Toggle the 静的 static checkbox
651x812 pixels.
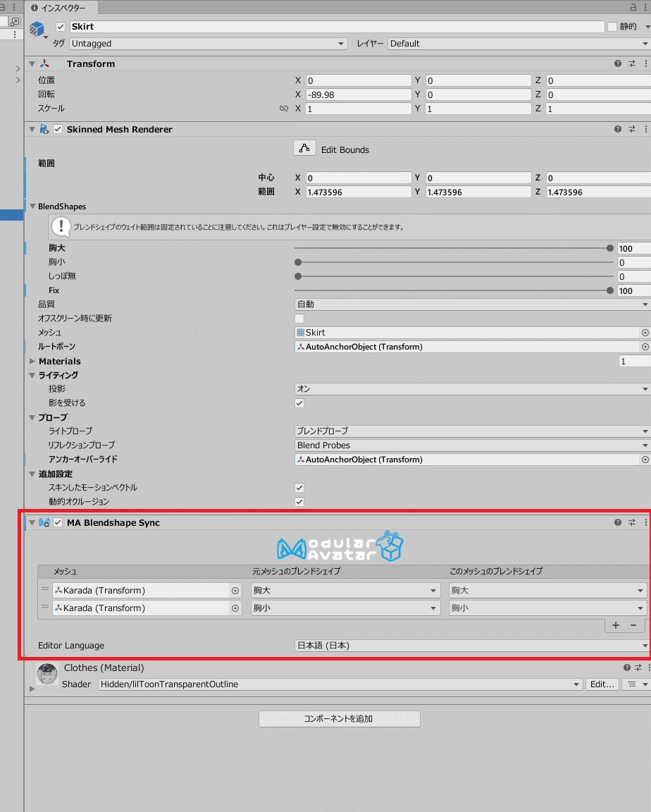[612, 26]
